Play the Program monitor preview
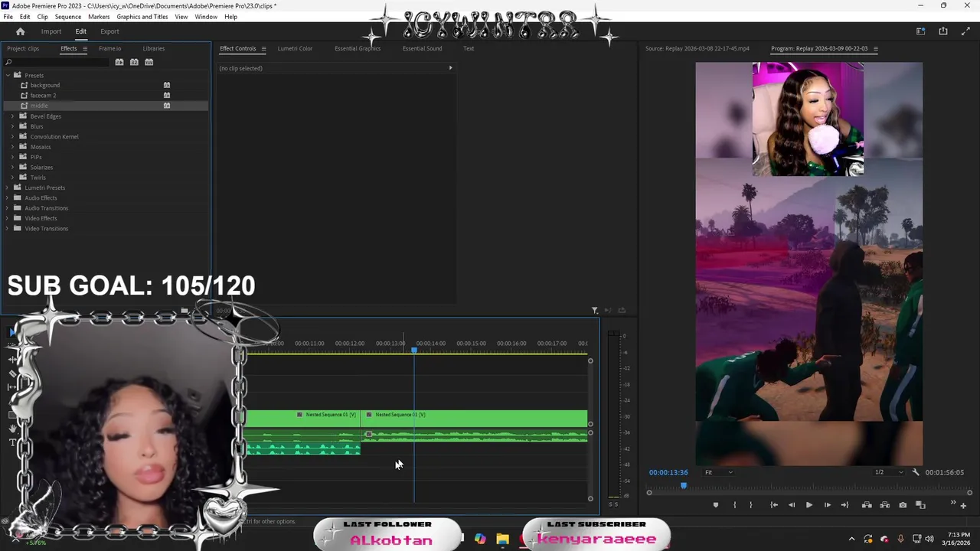The width and height of the screenshot is (980, 551). (808, 505)
